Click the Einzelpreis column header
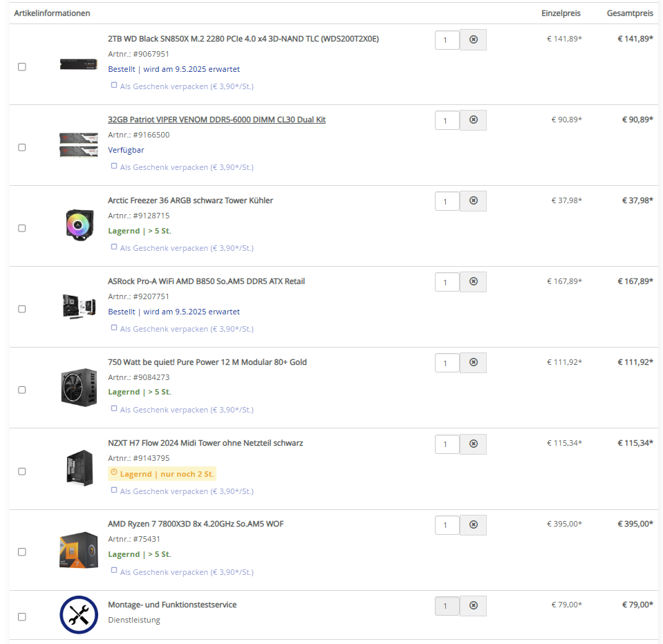Image resolution: width=663 pixels, height=644 pixels. tap(561, 13)
